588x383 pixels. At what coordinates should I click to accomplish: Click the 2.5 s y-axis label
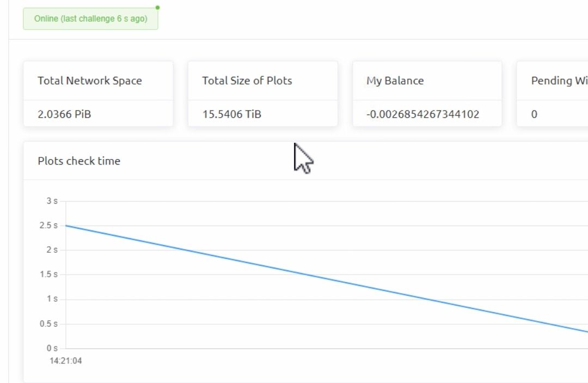click(48, 226)
